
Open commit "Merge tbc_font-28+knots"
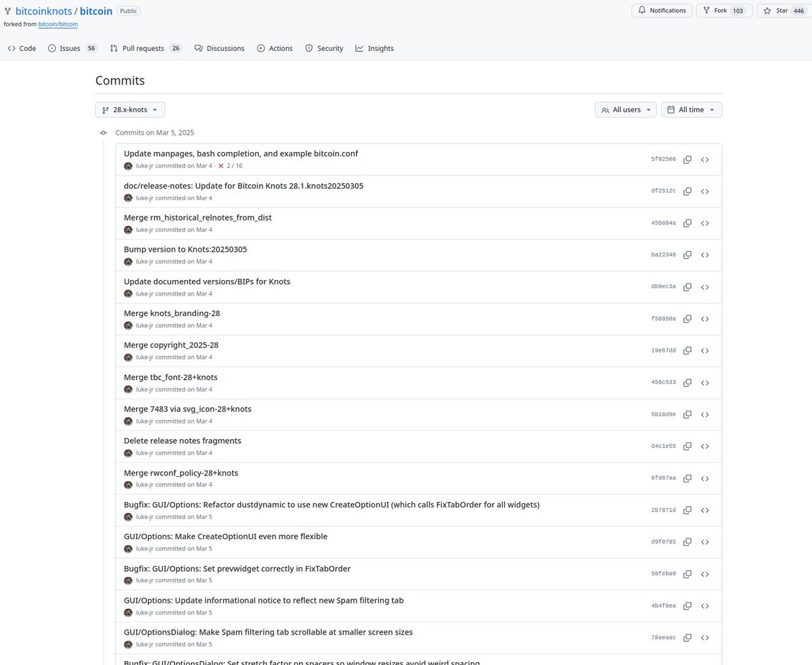coord(171,377)
